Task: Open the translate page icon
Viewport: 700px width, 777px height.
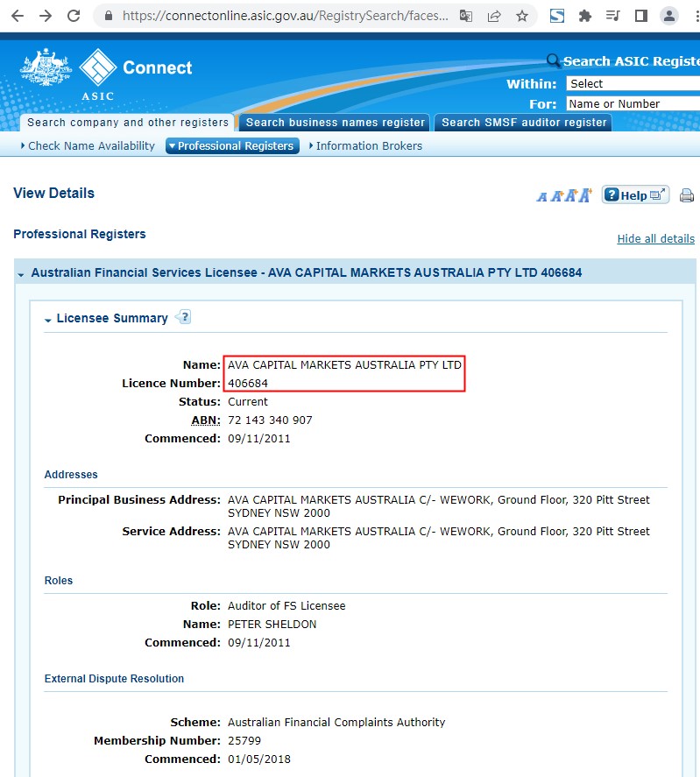Action: point(465,16)
